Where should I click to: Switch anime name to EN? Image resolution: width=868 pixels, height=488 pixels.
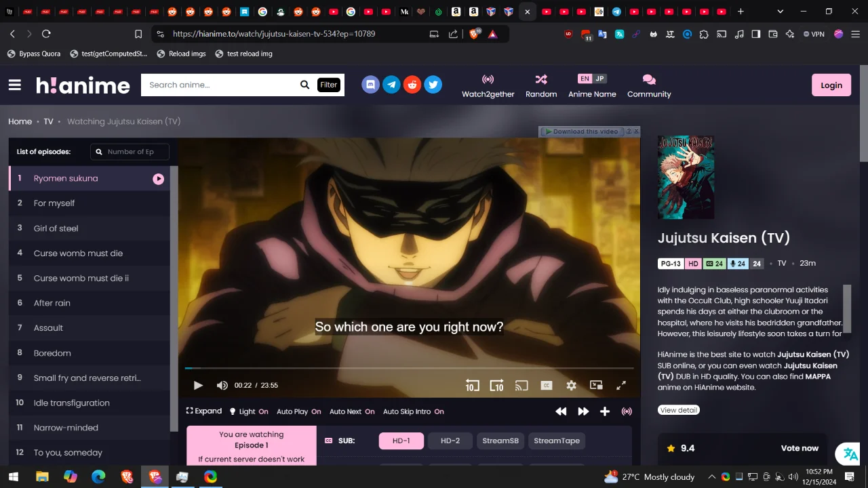coord(585,79)
